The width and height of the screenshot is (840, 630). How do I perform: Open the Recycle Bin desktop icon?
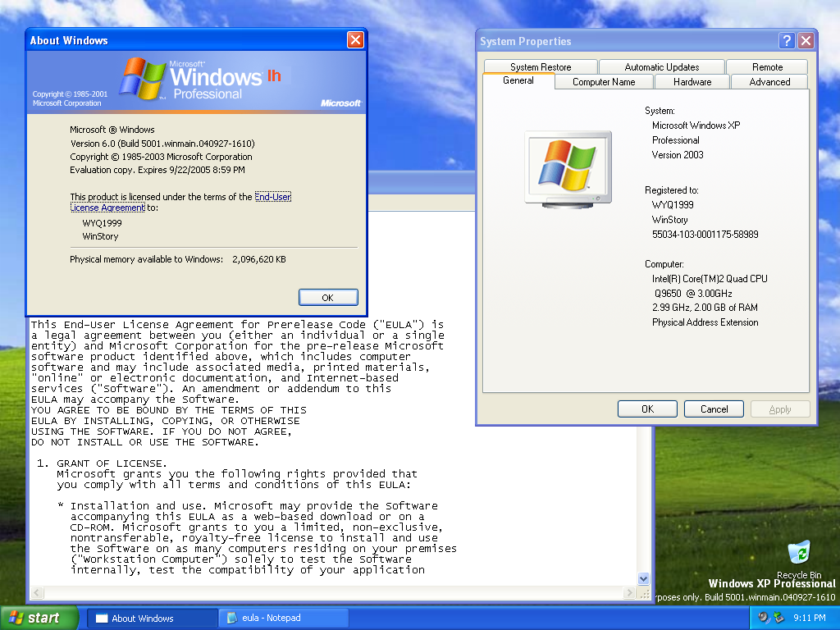pos(799,559)
